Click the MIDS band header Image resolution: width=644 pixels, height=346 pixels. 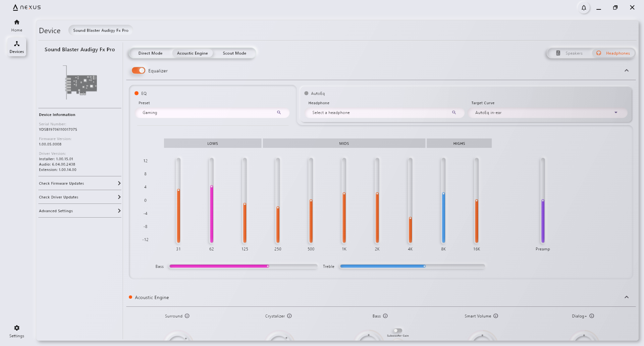[x=344, y=143]
